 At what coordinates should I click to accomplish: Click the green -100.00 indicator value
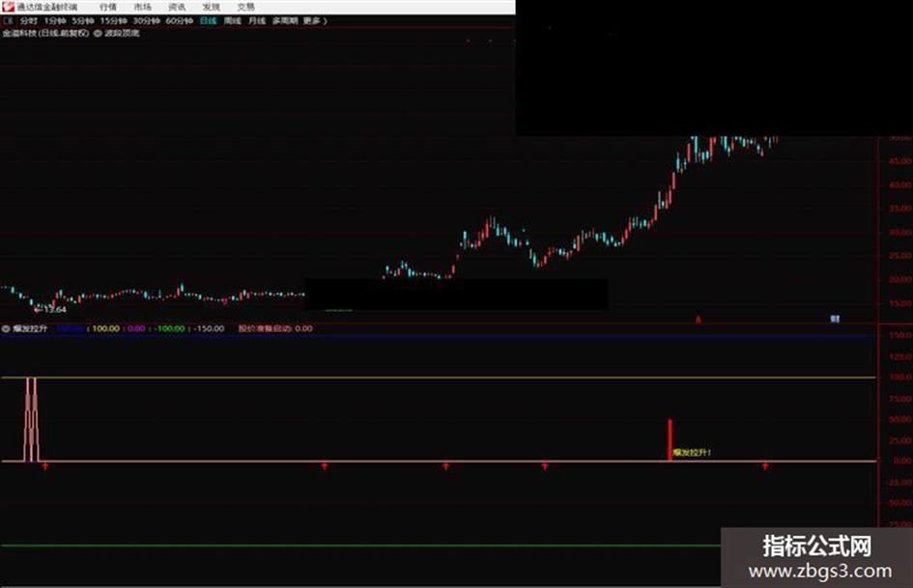pos(169,328)
